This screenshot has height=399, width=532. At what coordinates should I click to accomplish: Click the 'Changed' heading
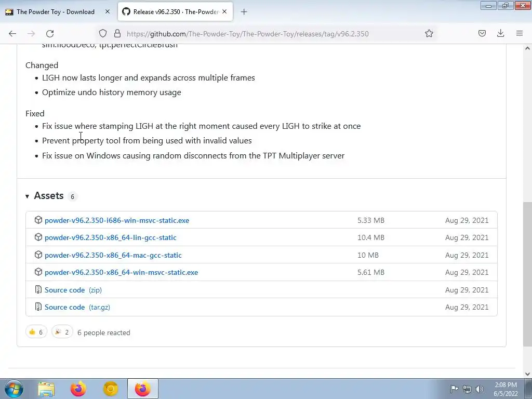pos(42,65)
